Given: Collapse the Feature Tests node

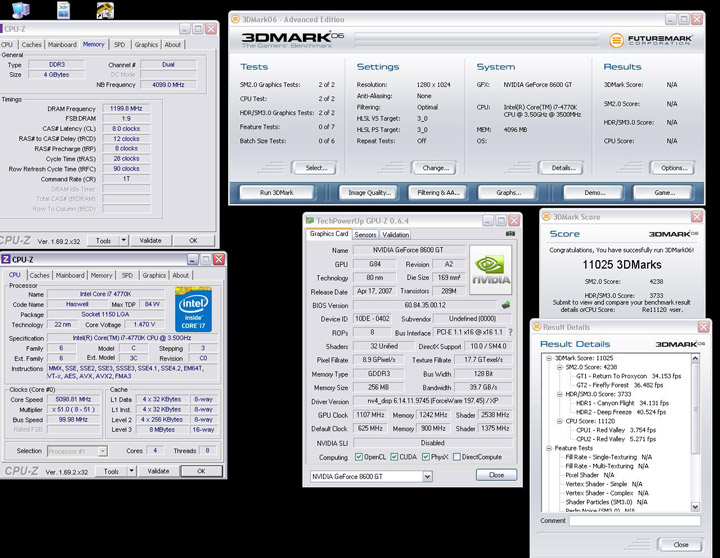Looking at the screenshot, I should [x=549, y=448].
